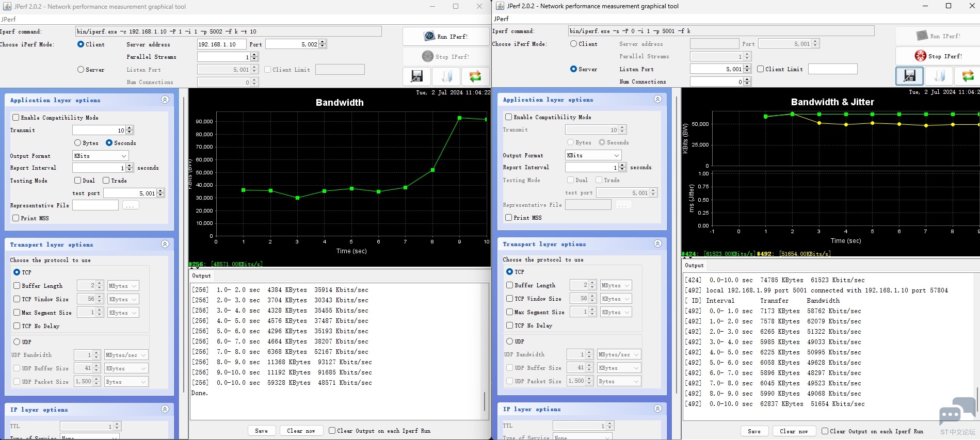Click the JPerf title bar icon of right window
980x440 pixels.
pos(500,6)
